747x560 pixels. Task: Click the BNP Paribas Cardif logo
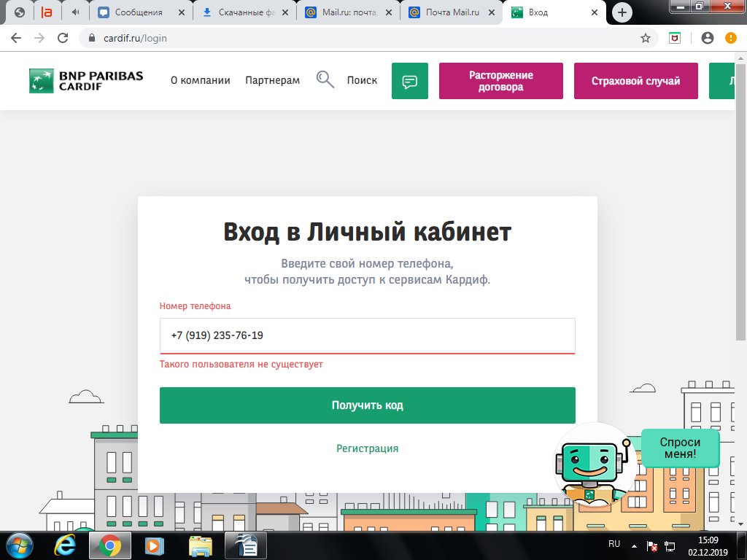(86, 80)
